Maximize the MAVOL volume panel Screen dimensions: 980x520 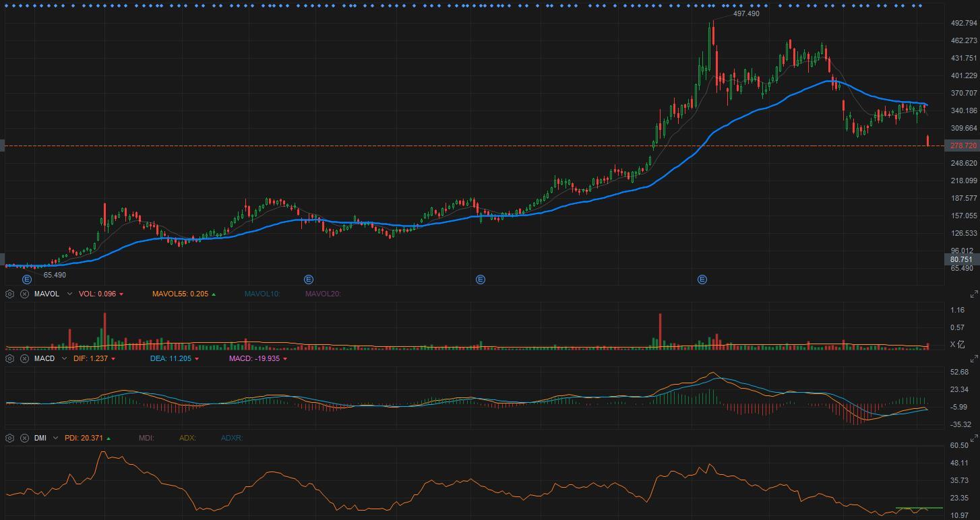tap(974, 294)
